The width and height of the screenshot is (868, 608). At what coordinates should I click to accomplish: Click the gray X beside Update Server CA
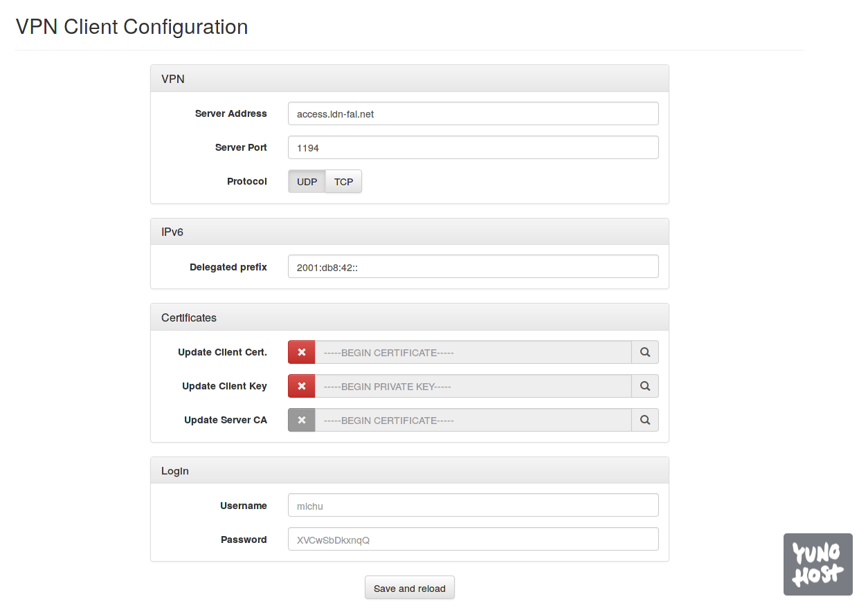(301, 420)
